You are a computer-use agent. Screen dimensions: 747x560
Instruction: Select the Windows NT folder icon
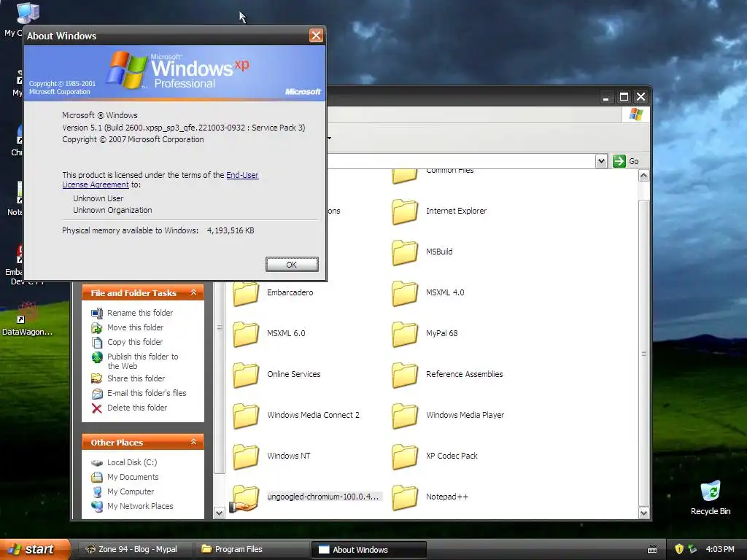(246, 456)
